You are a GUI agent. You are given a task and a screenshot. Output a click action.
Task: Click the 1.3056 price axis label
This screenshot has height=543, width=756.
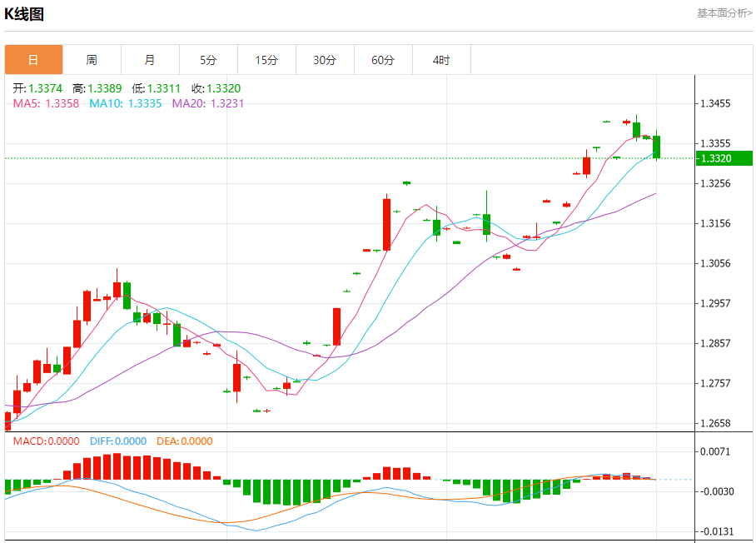coord(715,264)
